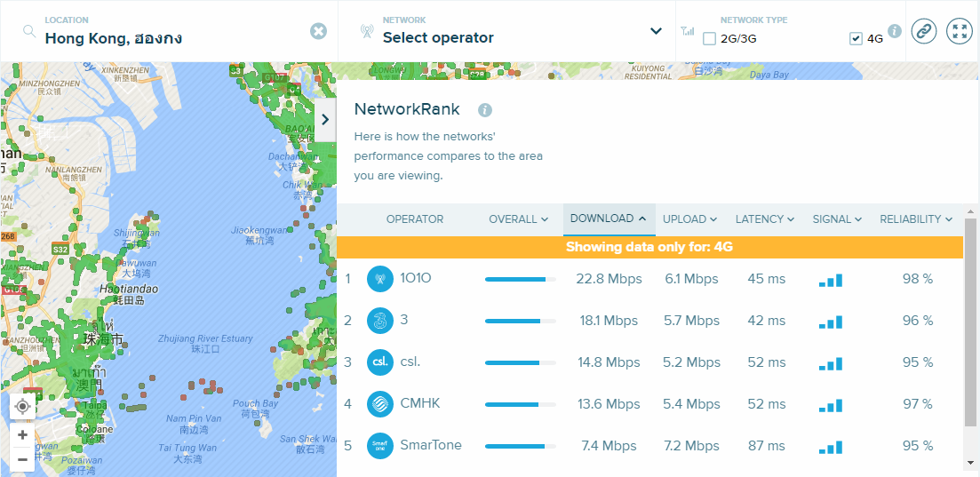Click the panel vertical scrollbar thumb

pyautogui.click(x=970, y=322)
